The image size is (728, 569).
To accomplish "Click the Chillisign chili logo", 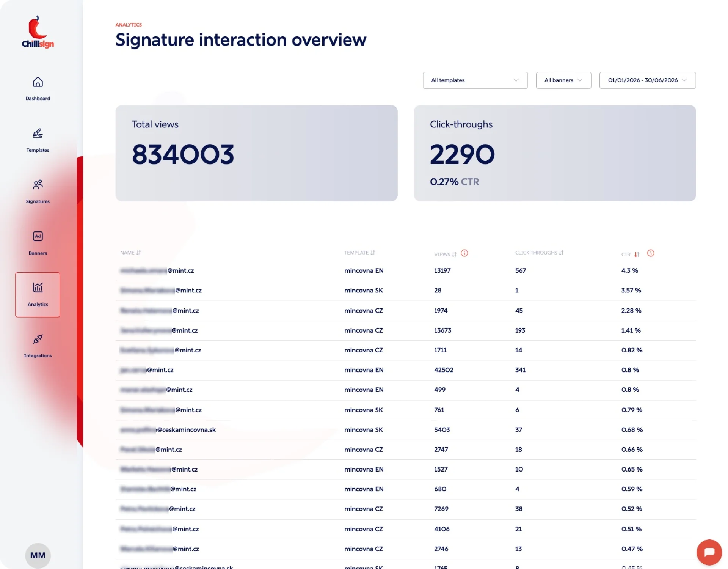I will click(38, 32).
